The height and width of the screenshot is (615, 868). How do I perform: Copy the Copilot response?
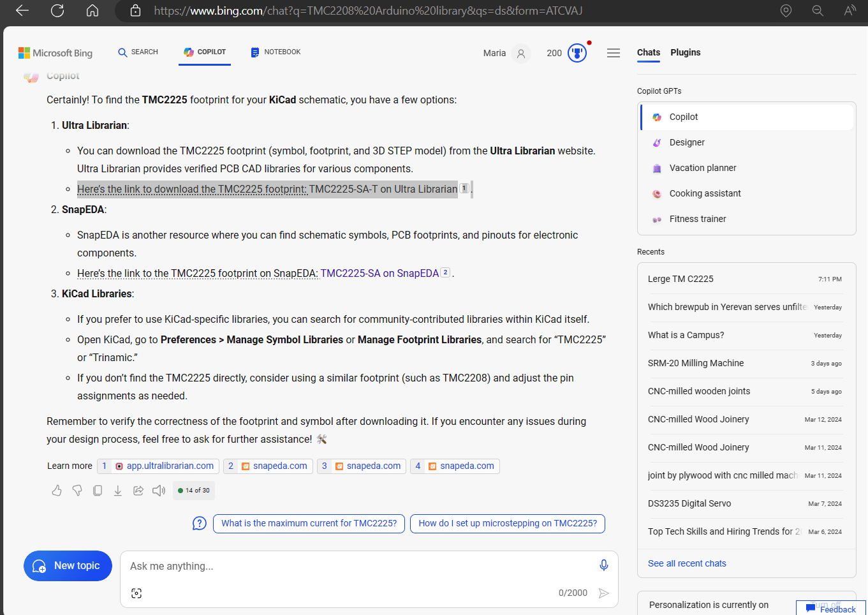coord(98,491)
